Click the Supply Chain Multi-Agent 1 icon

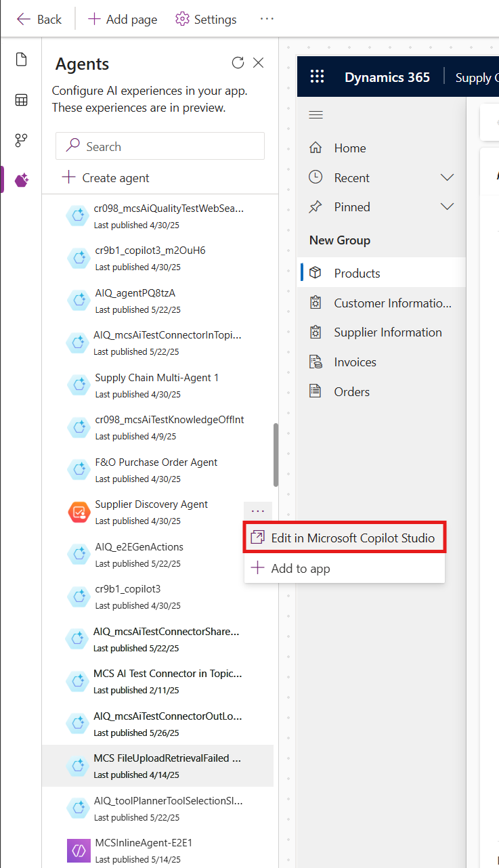click(79, 385)
